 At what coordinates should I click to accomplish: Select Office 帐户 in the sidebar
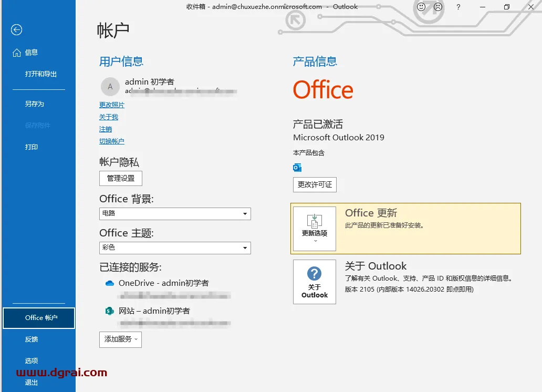tap(39, 318)
